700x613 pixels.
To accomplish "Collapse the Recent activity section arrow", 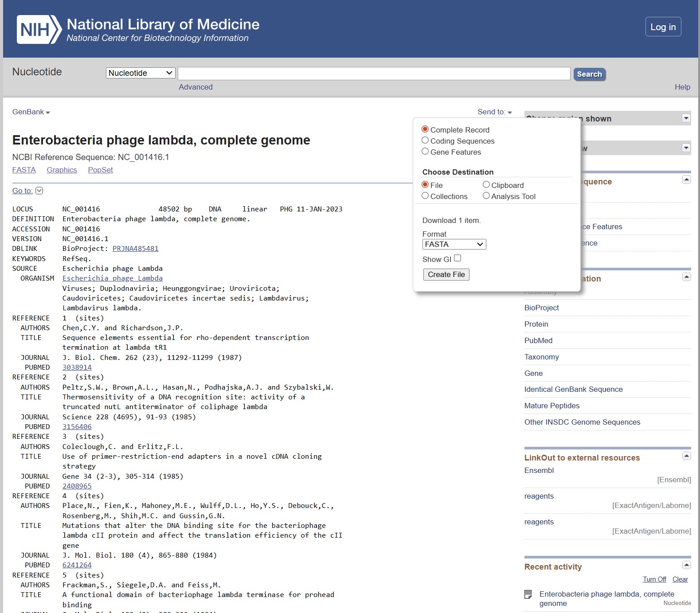I will coord(687,565).
